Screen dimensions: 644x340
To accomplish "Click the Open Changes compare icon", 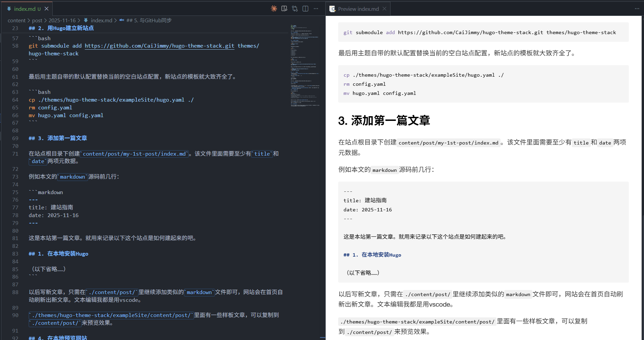I will click(x=295, y=8).
